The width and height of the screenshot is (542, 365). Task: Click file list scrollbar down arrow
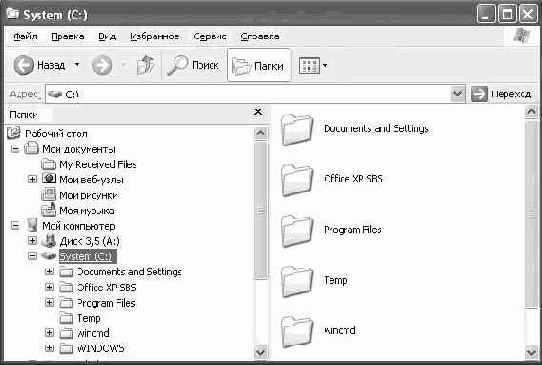tap(531, 352)
